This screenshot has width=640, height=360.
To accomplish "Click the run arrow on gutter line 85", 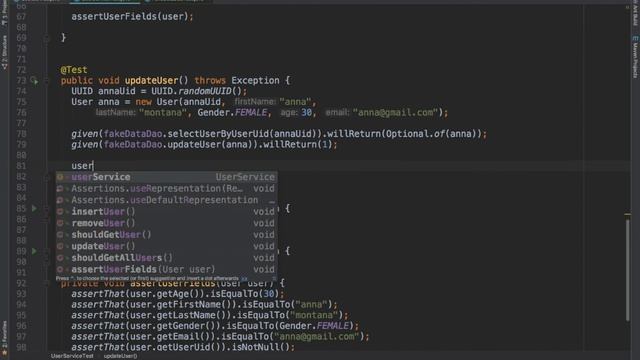I will 34,209.
